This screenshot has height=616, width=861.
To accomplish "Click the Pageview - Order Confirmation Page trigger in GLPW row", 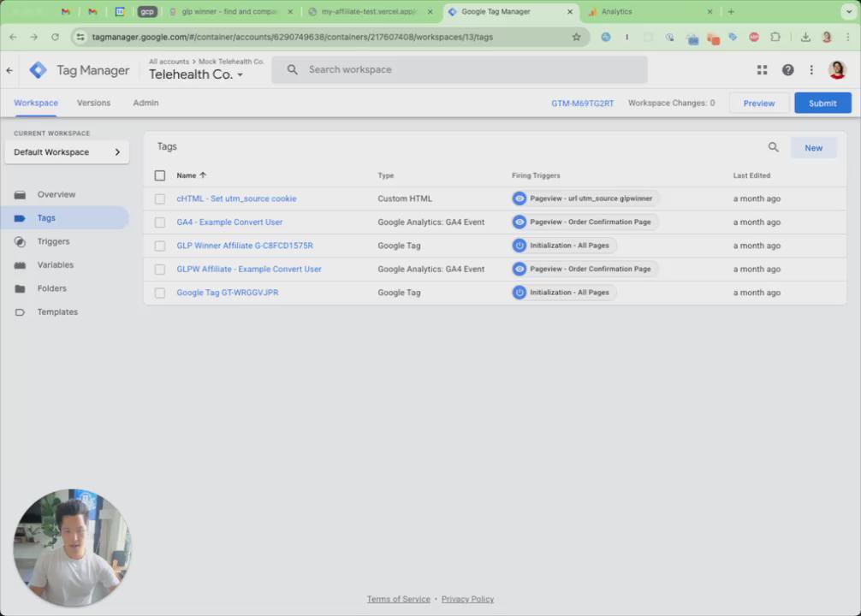I will coord(585,269).
